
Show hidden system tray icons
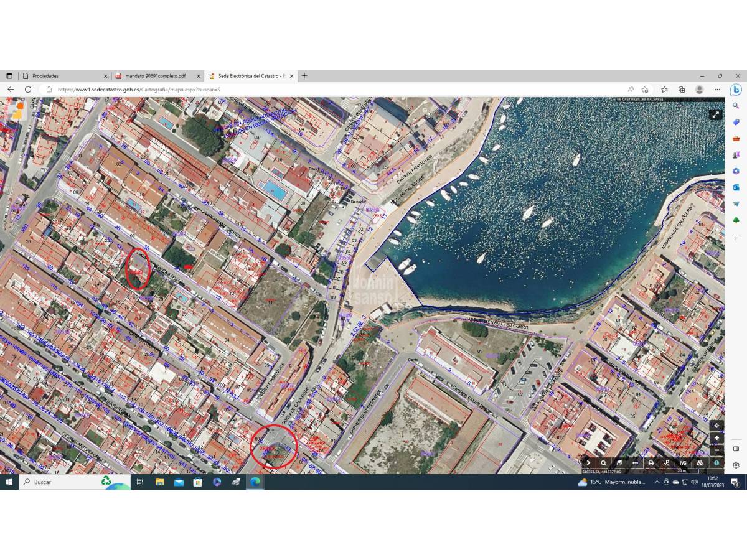coord(657,482)
